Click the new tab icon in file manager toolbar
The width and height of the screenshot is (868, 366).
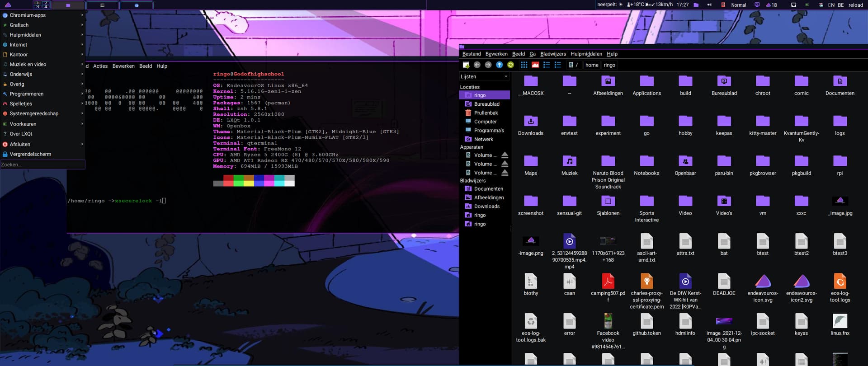coord(466,65)
